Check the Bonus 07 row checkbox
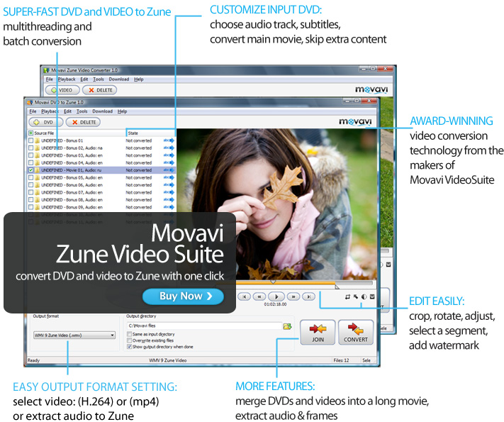This screenshot has width=504, height=422. tap(31, 192)
